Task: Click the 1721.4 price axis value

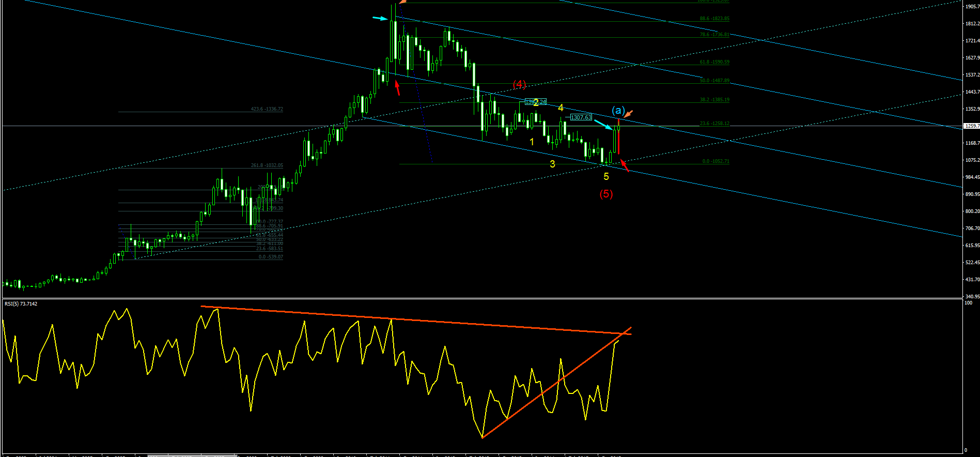Action: click(x=972, y=40)
